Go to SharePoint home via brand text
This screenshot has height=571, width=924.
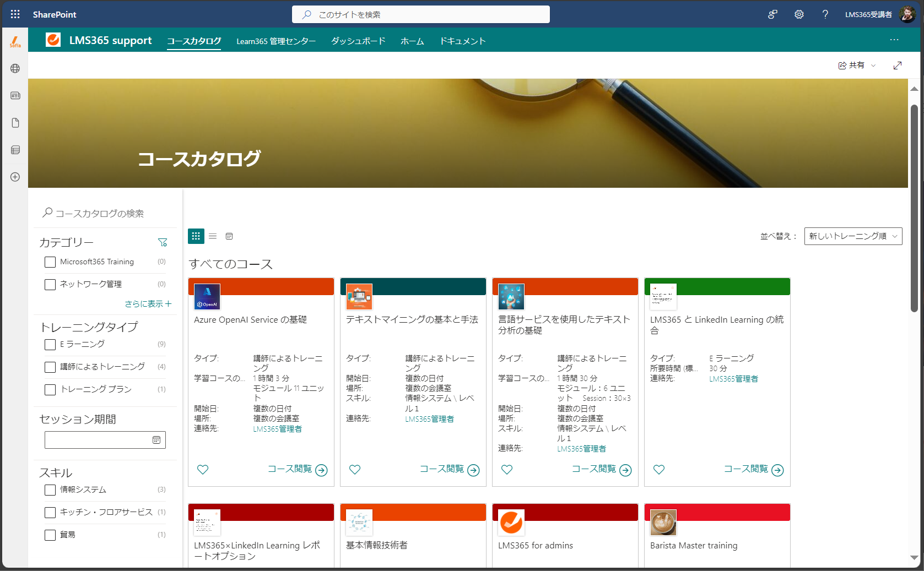tap(55, 14)
